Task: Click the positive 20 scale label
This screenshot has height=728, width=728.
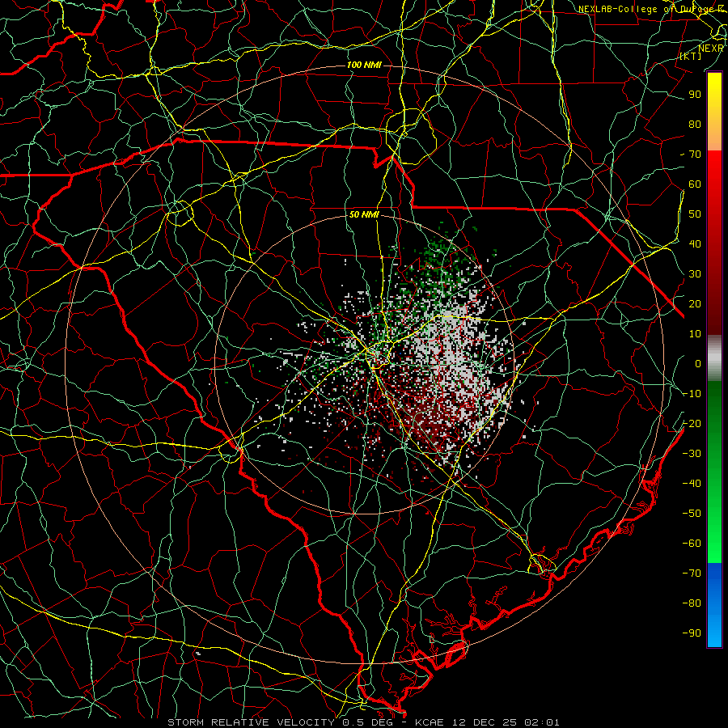Action: tap(695, 304)
